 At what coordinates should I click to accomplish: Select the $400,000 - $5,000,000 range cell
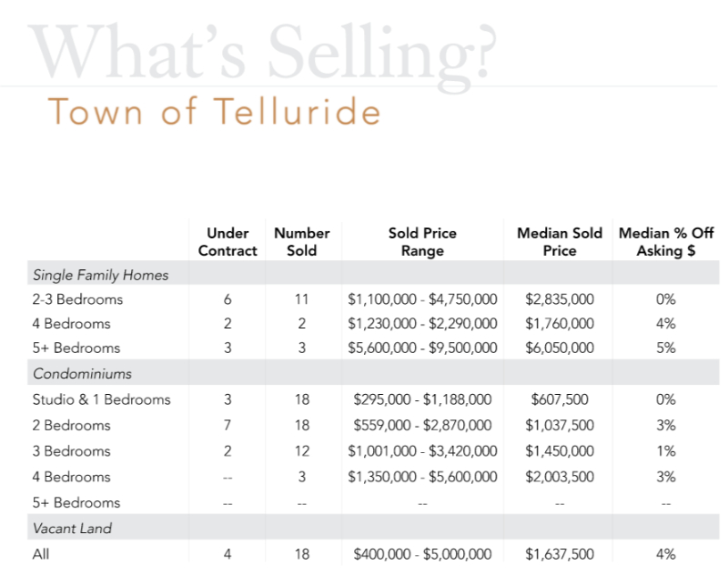422,554
